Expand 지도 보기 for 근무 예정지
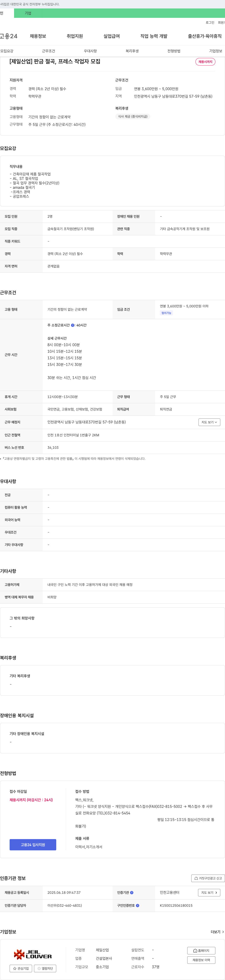 209,422
